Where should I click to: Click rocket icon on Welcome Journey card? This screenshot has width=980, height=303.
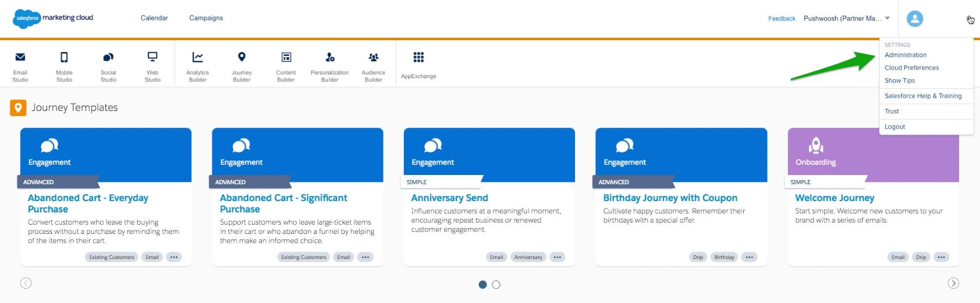pos(816,146)
